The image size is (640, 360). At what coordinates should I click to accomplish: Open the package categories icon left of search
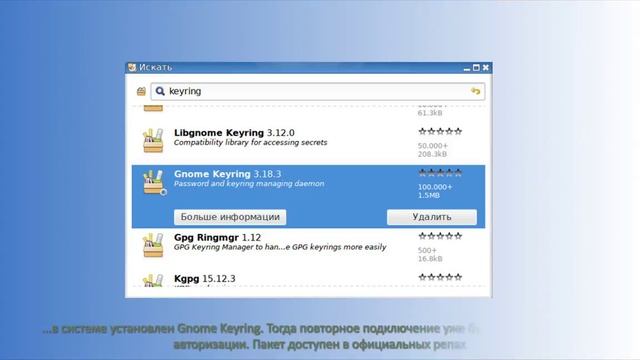click(x=141, y=91)
